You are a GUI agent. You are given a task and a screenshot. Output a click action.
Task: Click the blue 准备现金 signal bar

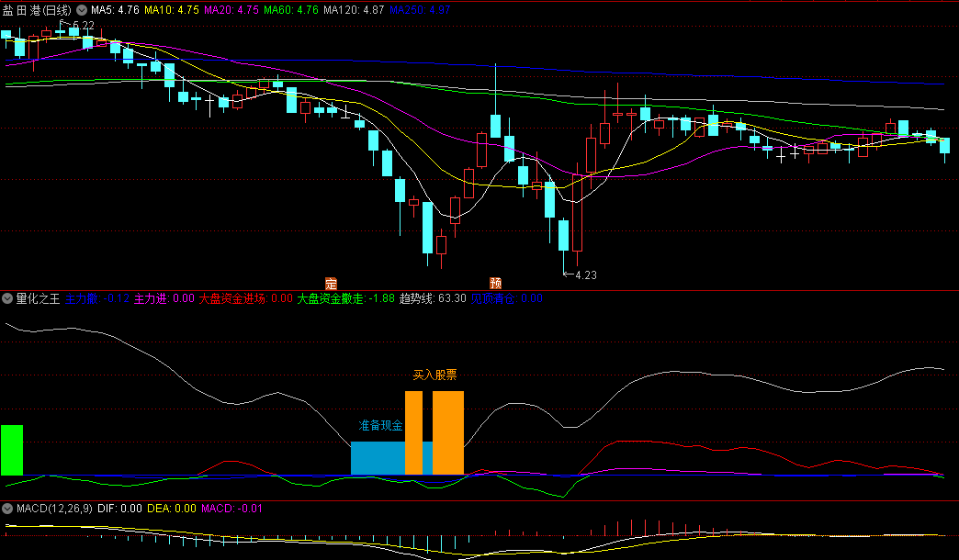(378, 458)
